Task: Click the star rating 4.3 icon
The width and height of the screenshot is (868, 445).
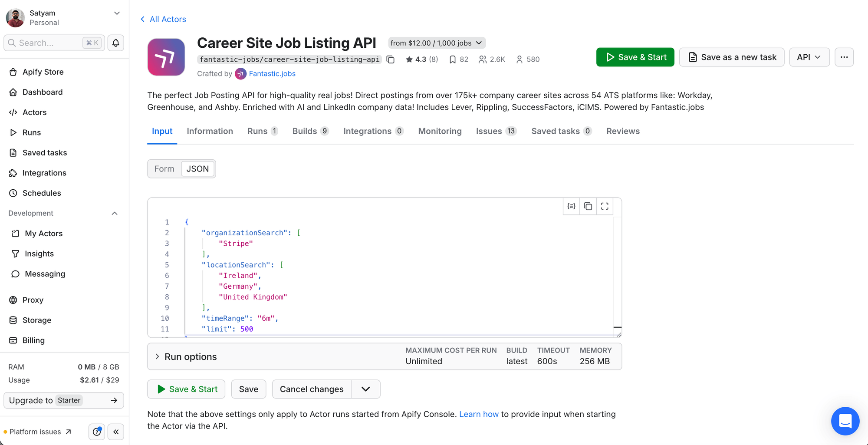Action: 409,59
